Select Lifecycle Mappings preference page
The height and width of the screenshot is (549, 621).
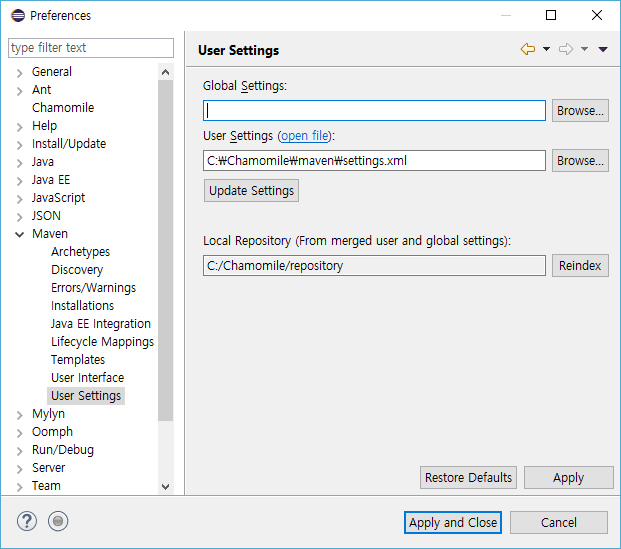[102, 342]
